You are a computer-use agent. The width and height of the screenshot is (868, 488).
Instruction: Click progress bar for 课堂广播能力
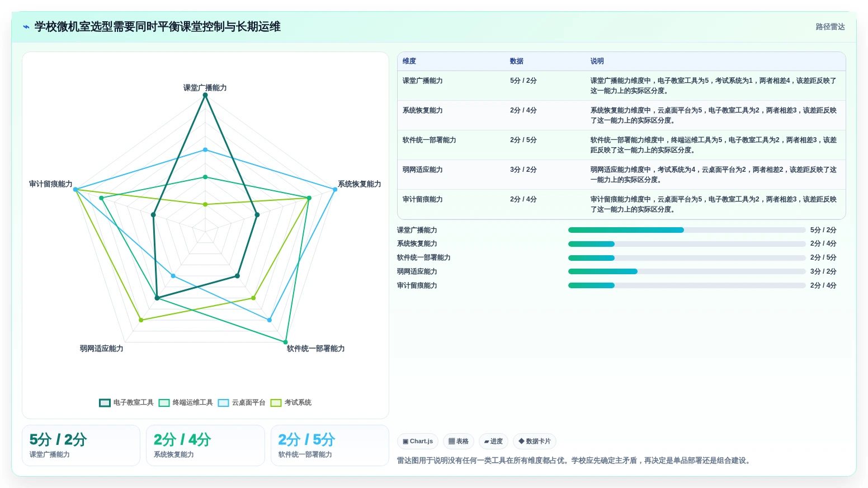[687, 230]
